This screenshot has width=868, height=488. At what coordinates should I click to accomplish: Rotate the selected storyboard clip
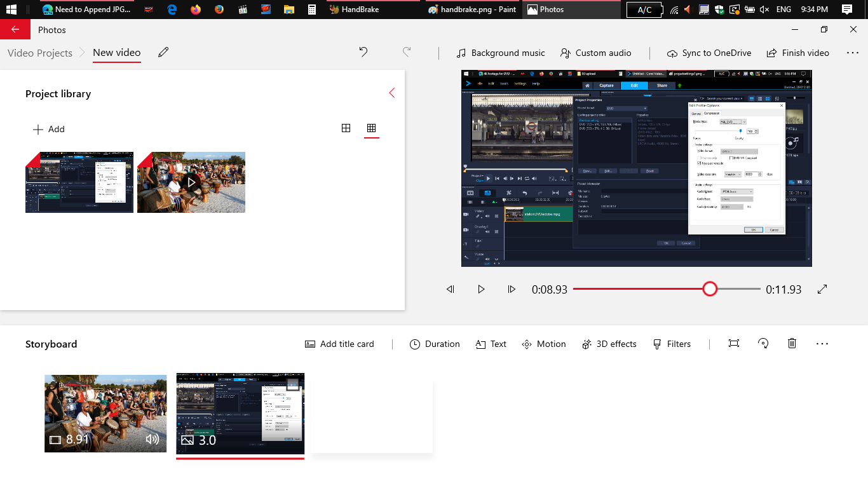click(x=763, y=344)
